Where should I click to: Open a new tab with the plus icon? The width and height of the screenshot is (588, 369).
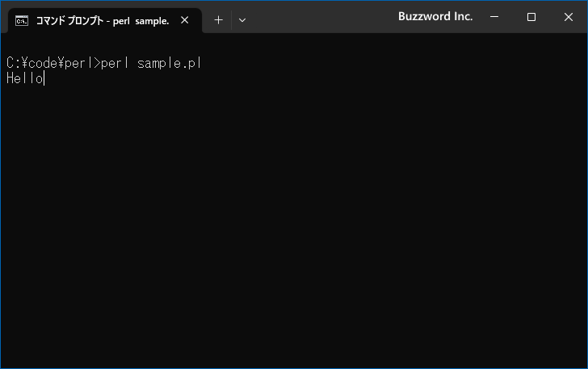pyautogui.click(x=218, y=20)
